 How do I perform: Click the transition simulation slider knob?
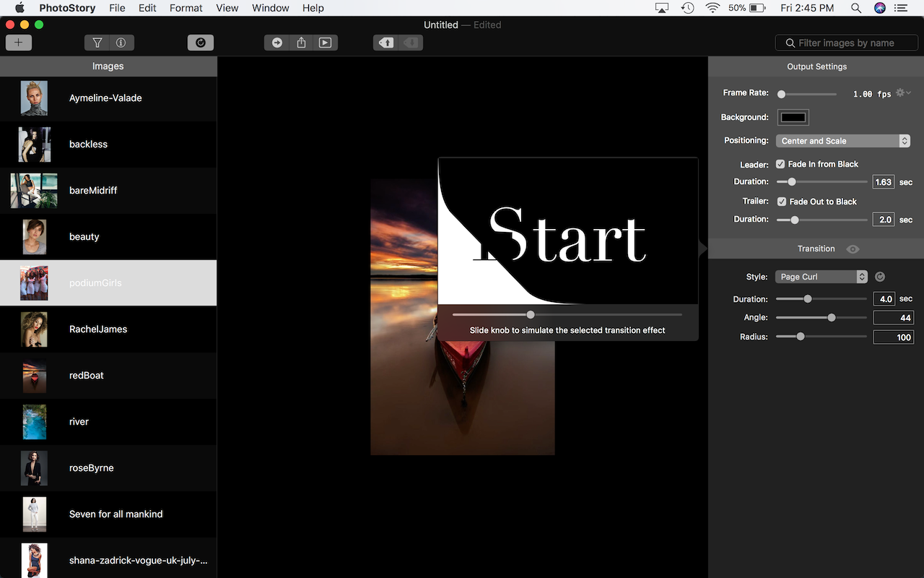coord(531,314)
